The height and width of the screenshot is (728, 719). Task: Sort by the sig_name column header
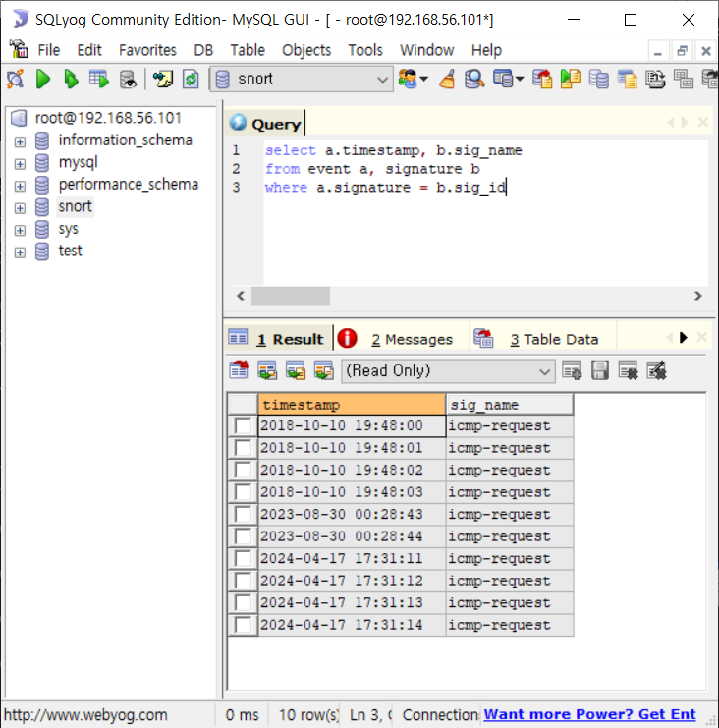pyautogui.click(x=509, y=405)
